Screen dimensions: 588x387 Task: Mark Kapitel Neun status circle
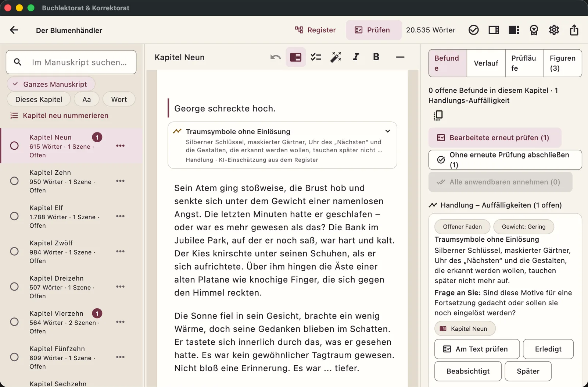[14, 146]
